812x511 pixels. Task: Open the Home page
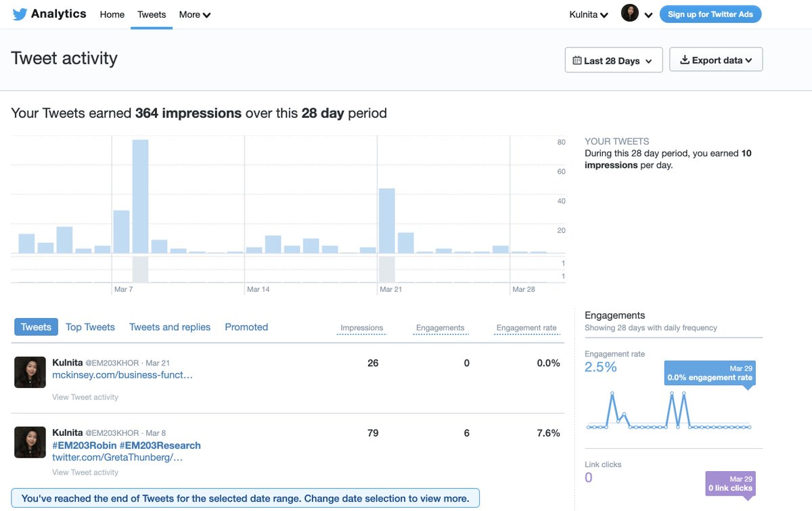[x=112, y=14]
